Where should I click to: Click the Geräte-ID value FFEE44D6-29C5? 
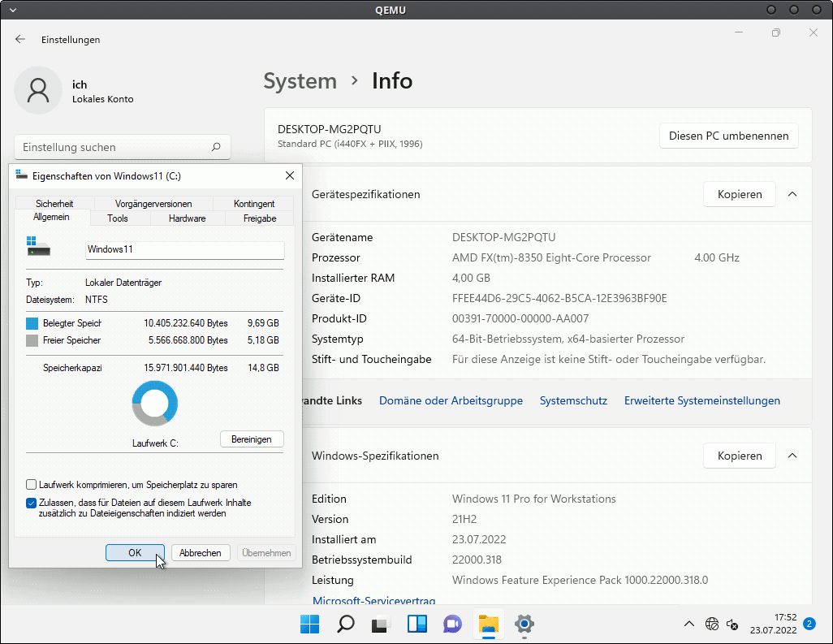[x=559, y=298]
